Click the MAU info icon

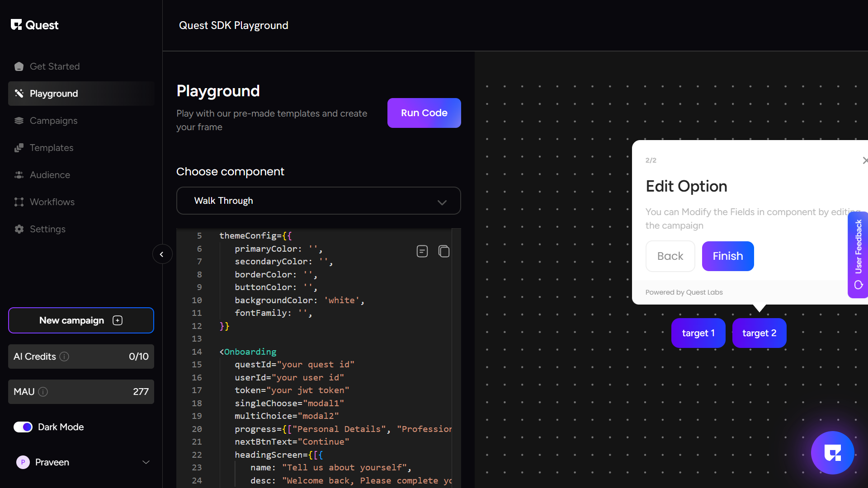coord(43,392)
